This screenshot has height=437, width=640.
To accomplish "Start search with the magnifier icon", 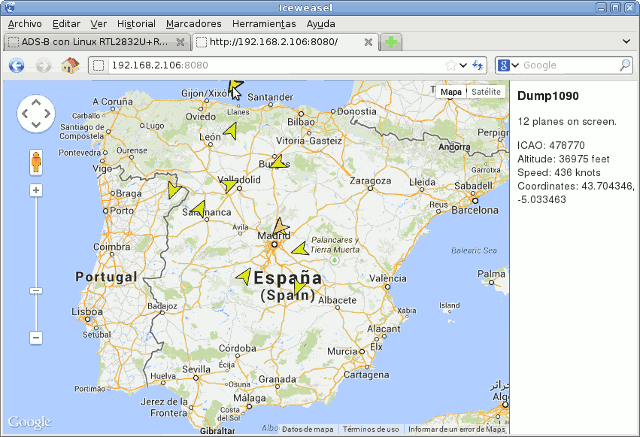I will [x=625, y=65].
